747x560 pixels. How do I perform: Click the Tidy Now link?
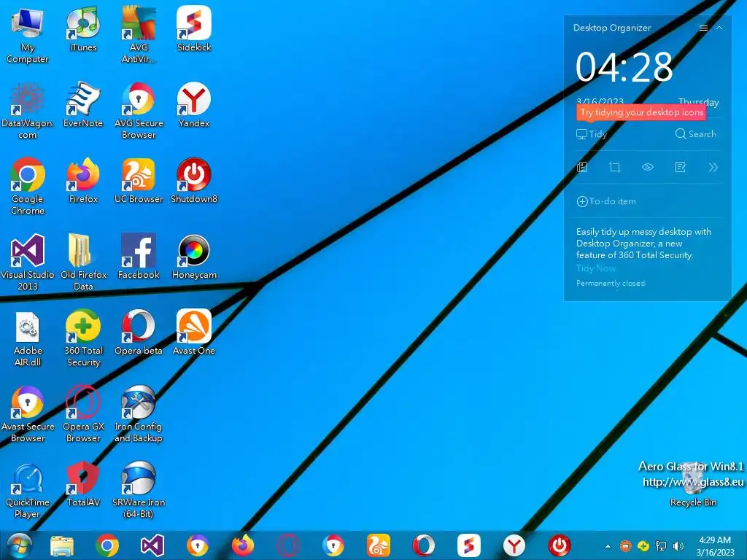coord(596,268)
